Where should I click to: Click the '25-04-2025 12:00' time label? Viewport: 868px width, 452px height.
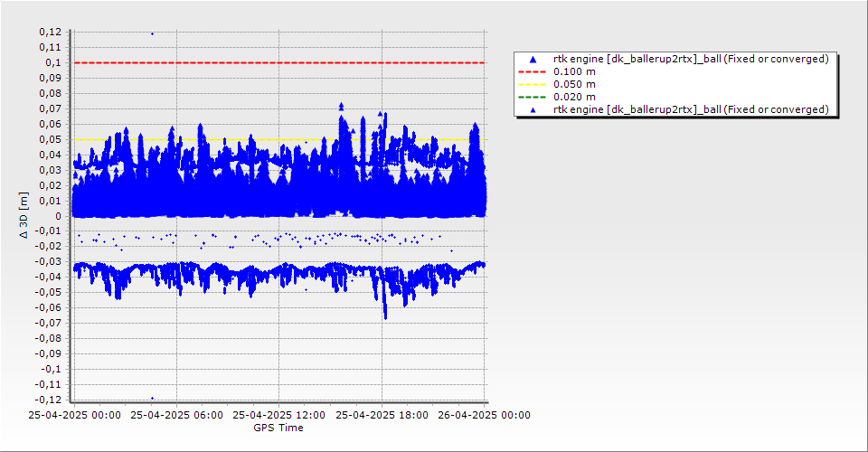pyautogui.click(x=279, y=415)
